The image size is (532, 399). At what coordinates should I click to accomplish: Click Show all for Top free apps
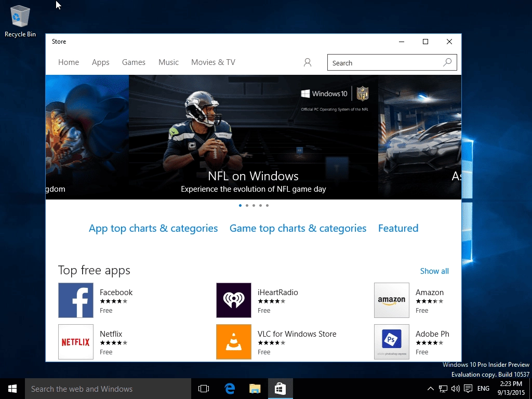[434, 271]
